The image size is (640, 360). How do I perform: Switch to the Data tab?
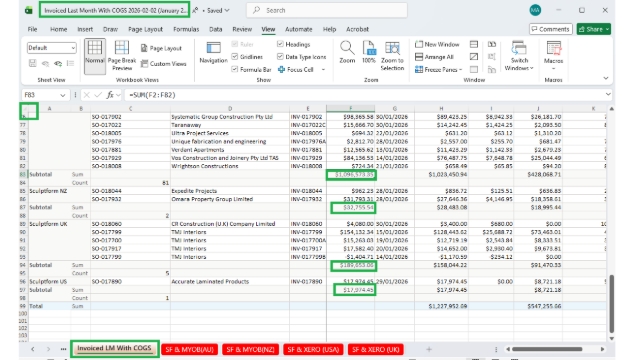point(216,29)
